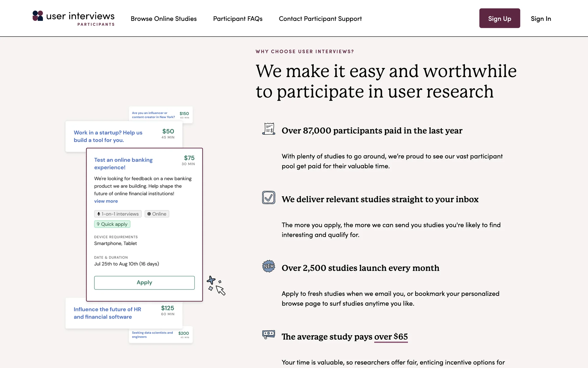This screenshot has width=588, height=368.
Task: Click the Sign In link
Action: point(541,19)
